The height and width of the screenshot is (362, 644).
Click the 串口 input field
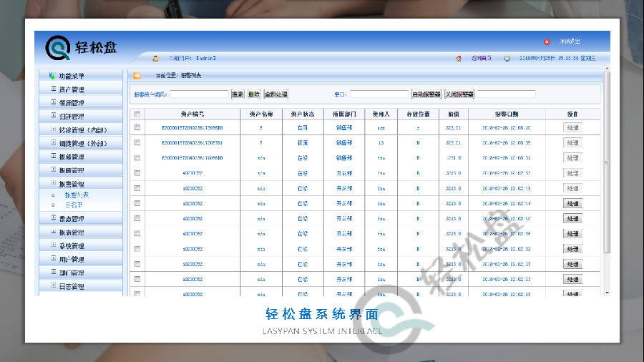point(379,94)
